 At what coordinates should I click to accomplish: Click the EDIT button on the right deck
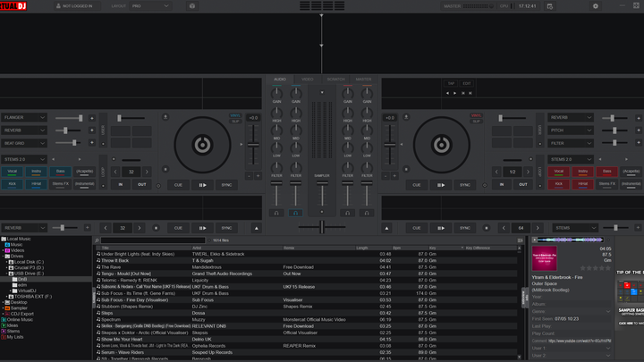(x=467, y=83)
